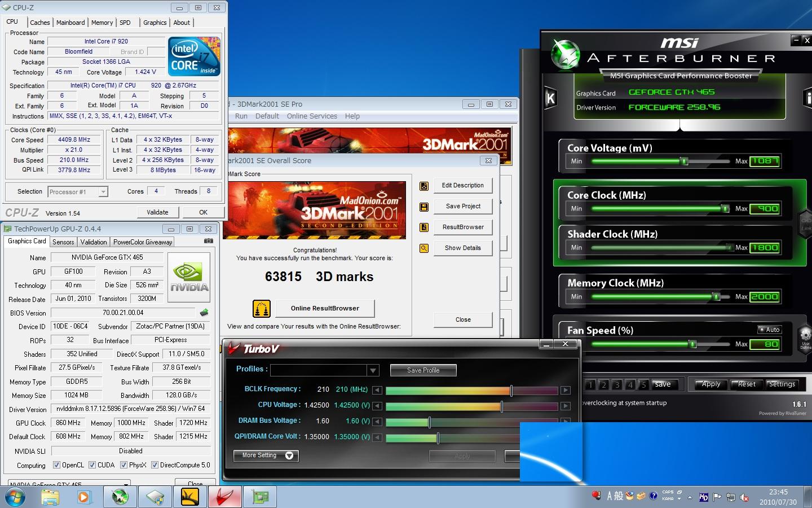Click the Memory Clock slider handle
Screen dimensions: 812x508
point(716,297)
